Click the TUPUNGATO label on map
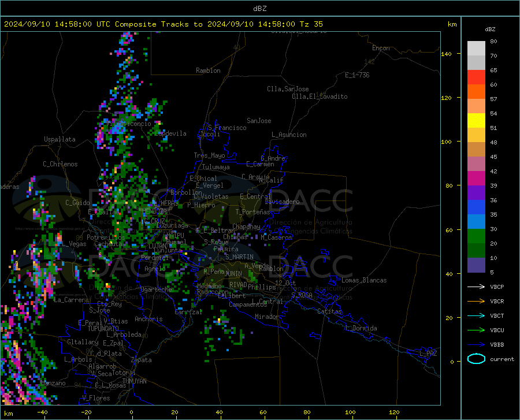Image resolution: width=520 pixels, height=420 pixels. [103, 329]
